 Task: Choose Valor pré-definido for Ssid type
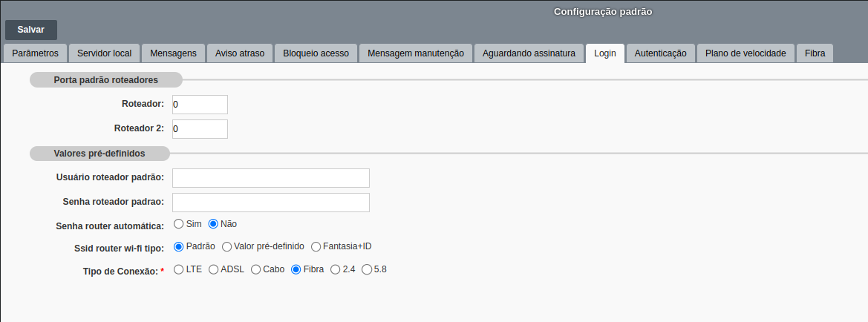pyautogui.click(x=227, y=246)
